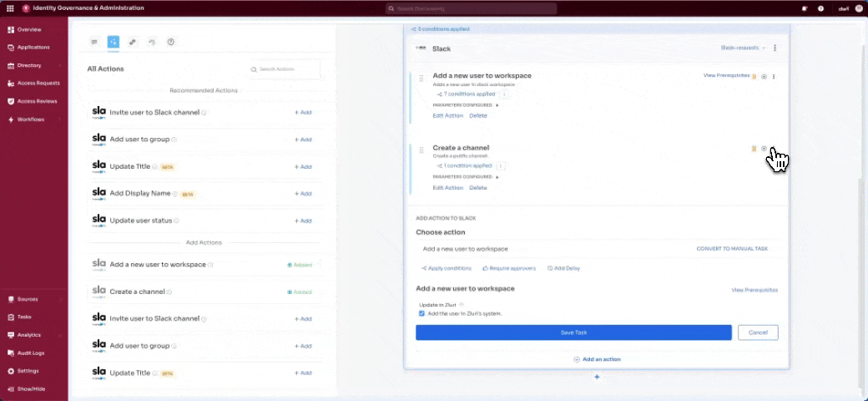Select the undo-arrow icon tab above All Actions
Viewport: 868px width, 401px height.
pyautogui.click(x=152, y=42)
